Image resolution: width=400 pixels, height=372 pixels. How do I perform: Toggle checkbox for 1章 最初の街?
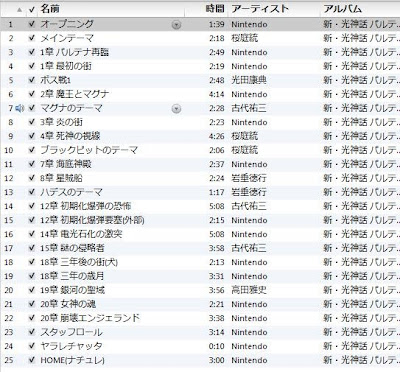[32, 66]
